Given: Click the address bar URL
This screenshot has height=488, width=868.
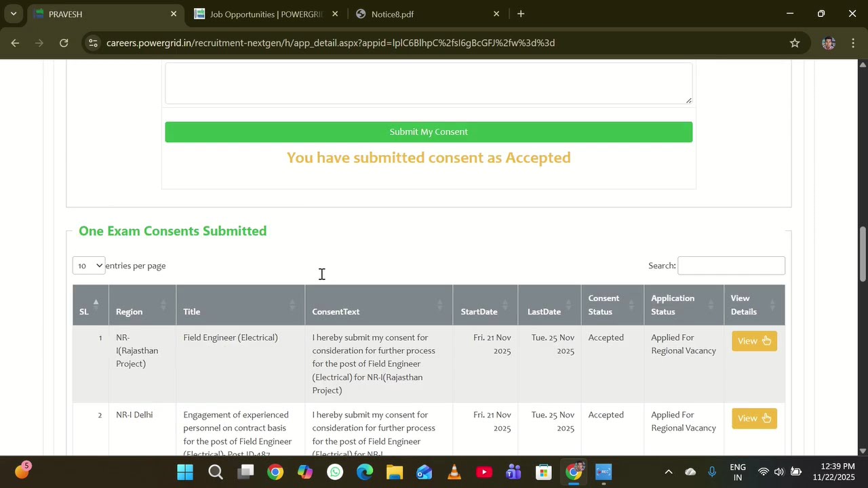Looking at the screenshot, I should tap(330, 43).
